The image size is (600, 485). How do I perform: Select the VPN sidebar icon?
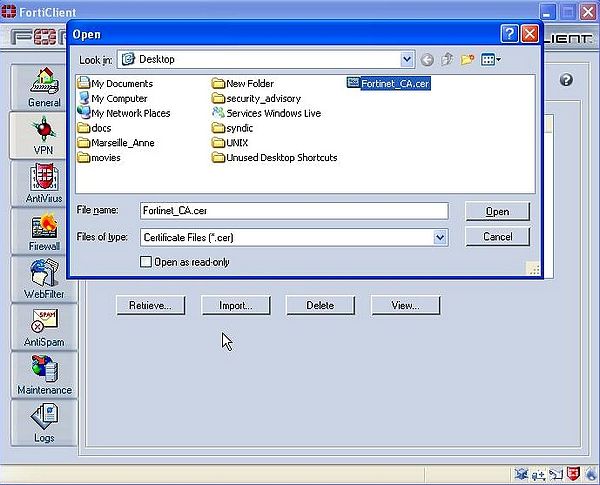click(x=44, y=136)
